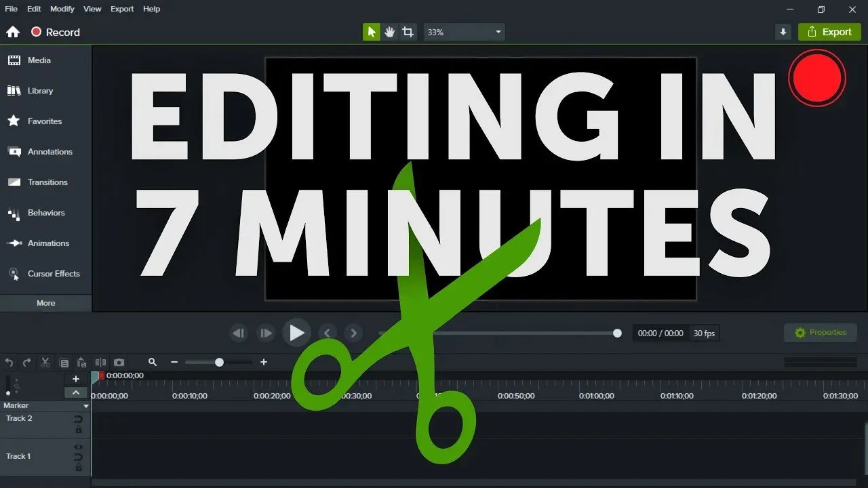Undo the last timeline action
The width and height of the screenshot is (868, 488).
click(x=9, y=363)
